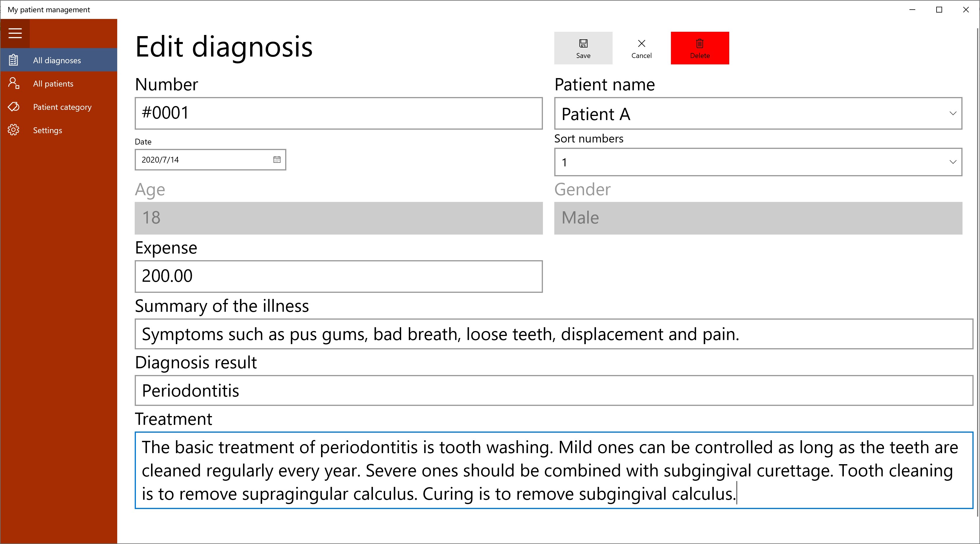Open the date picker calendar icon
This screenshot has width=980, height=544.
(x=277, y=160)
